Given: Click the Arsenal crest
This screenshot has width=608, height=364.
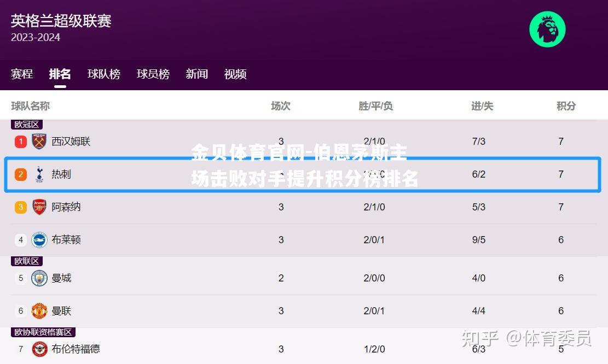Looking at the screenshot, I should tap(39, 207).
